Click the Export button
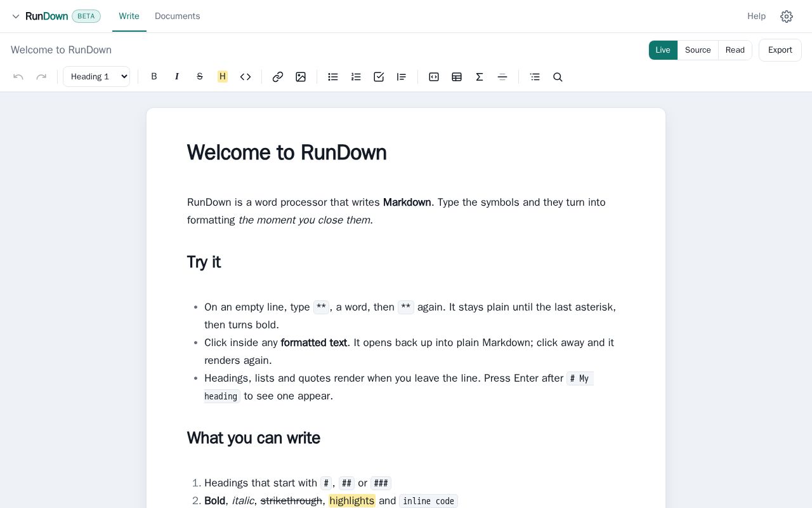Viewport: 812px width, 508px height. (780, 50)
